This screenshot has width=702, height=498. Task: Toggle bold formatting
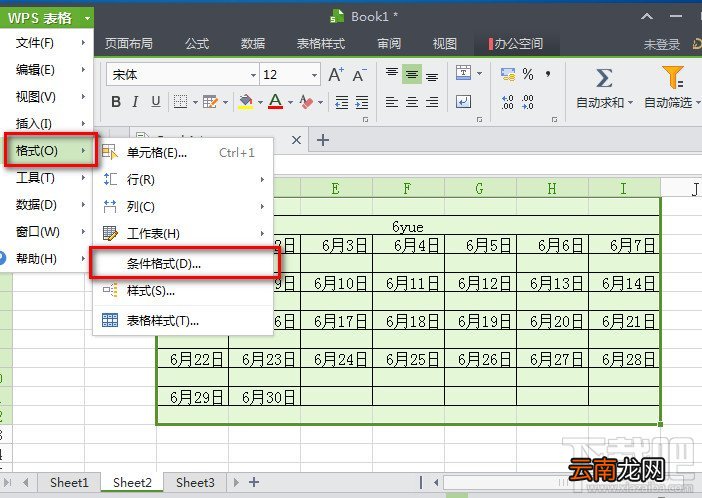click(x=116, y=102)
